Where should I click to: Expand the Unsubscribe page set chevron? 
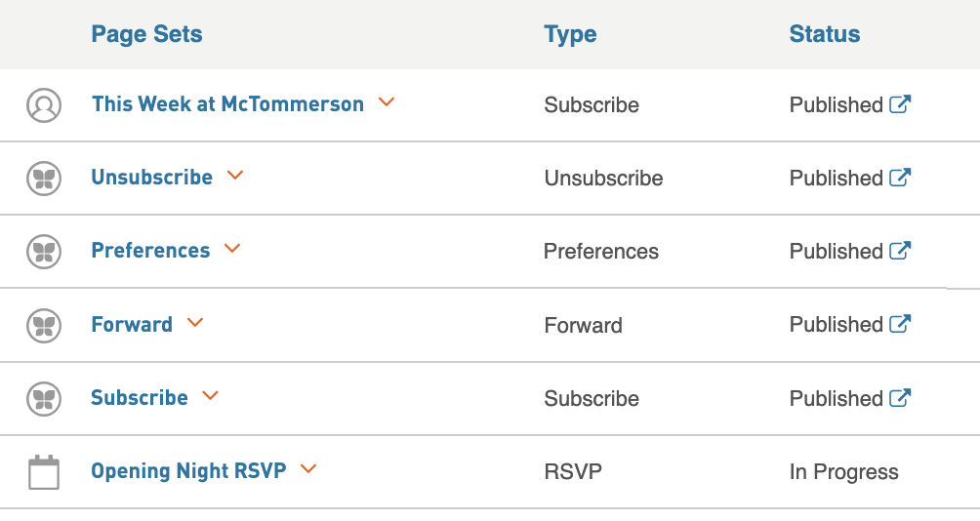click(x=235, y=176)
